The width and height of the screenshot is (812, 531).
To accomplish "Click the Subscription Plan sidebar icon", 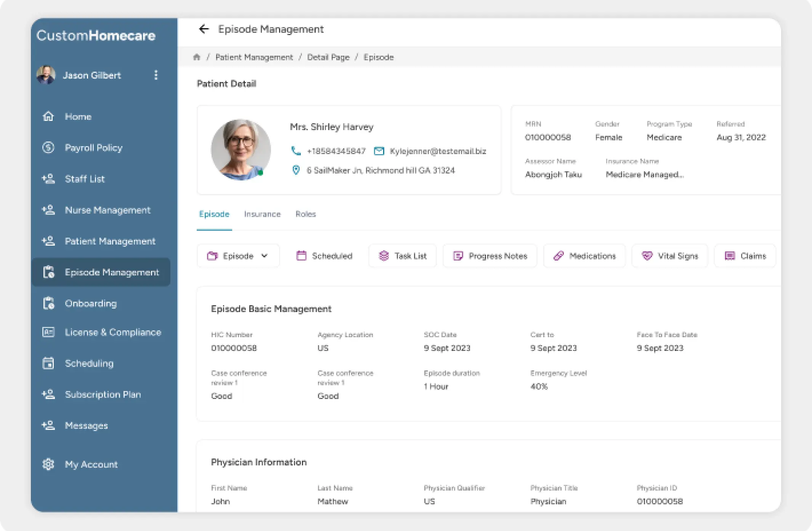I will coord(48,394).
